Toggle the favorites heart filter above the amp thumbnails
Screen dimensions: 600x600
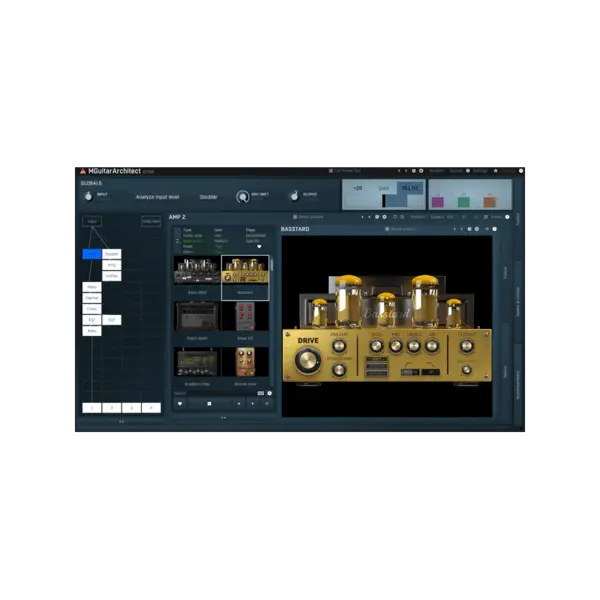[x=259, y=246]
